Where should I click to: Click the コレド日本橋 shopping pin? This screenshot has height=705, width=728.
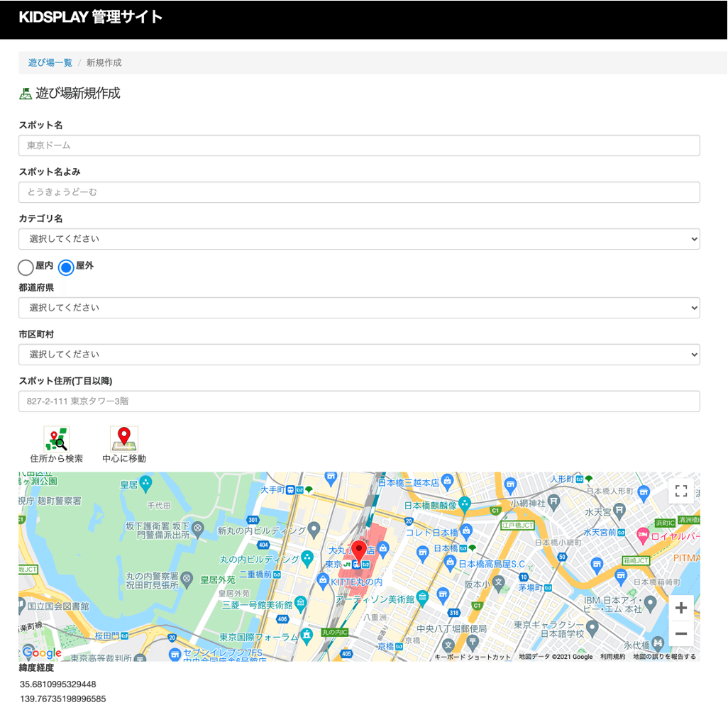466,531
